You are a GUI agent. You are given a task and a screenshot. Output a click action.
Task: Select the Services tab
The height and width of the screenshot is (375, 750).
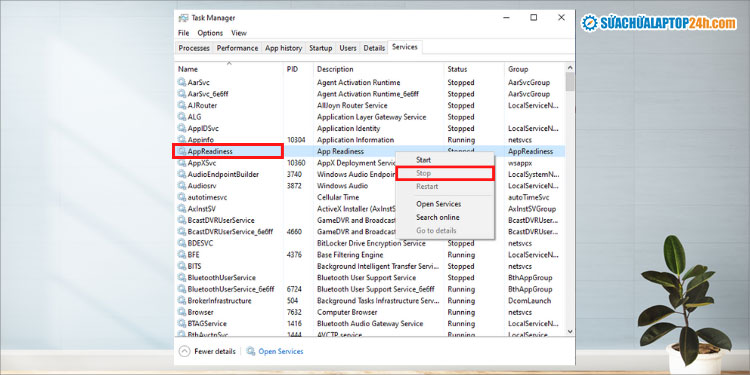tap(405, 47)
